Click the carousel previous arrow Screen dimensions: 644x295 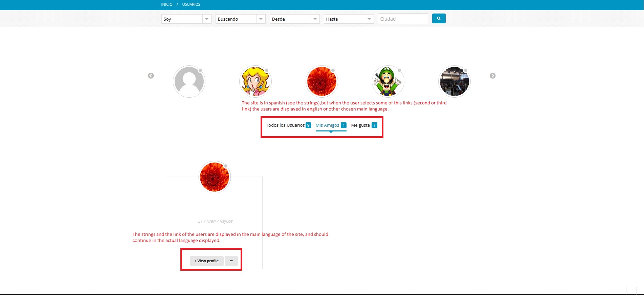[x=151, y=76]
